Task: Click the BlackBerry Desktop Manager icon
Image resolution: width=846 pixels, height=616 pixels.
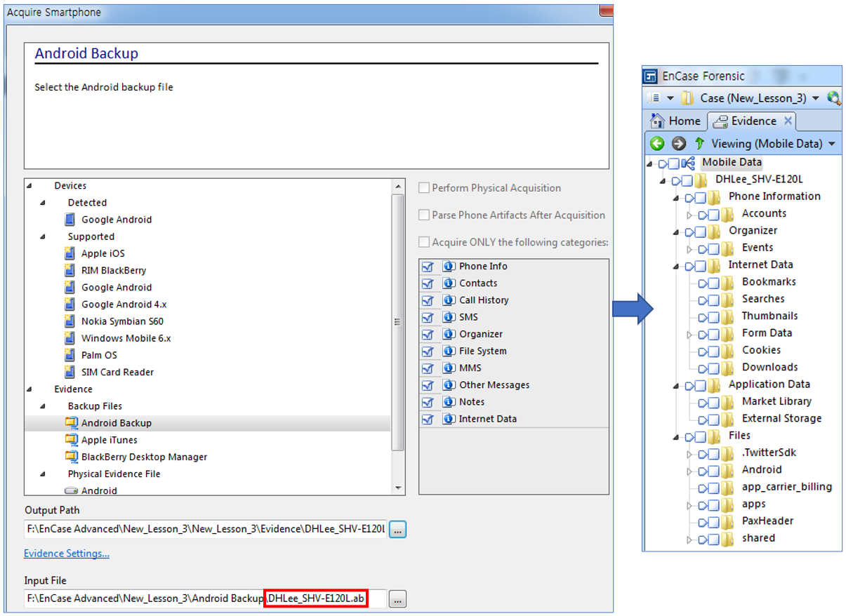Action: [x=71, y=457]
